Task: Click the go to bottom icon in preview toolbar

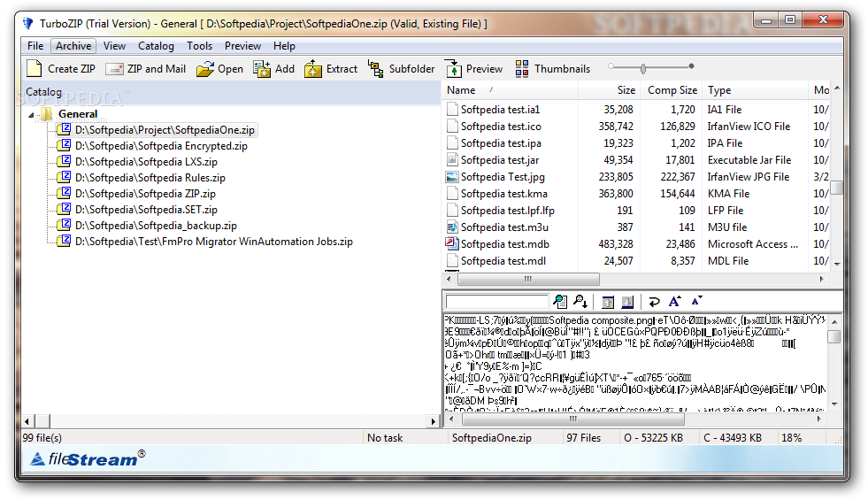Action: [627, 302]
